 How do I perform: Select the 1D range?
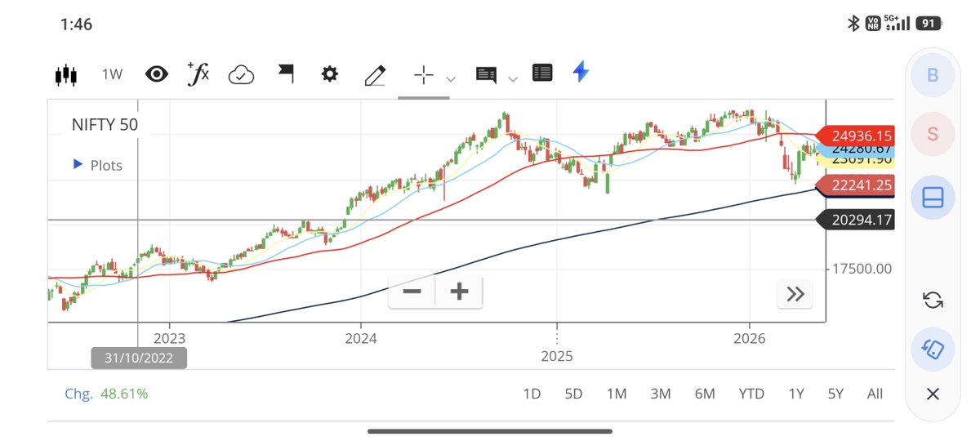pos(532,394)
